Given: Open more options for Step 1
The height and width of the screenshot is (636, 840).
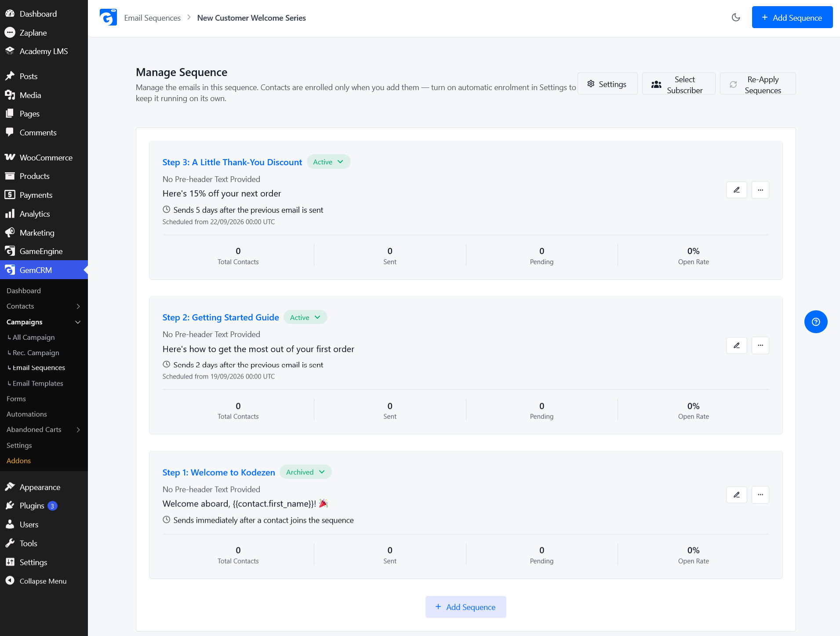Looking at the screenshot, I should pyautogui.click(x=760, y=495).
